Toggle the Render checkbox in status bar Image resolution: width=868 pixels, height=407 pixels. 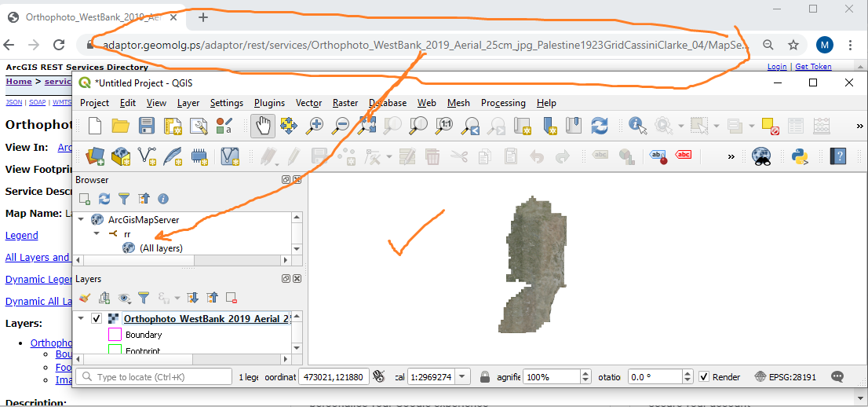point(704,377)
